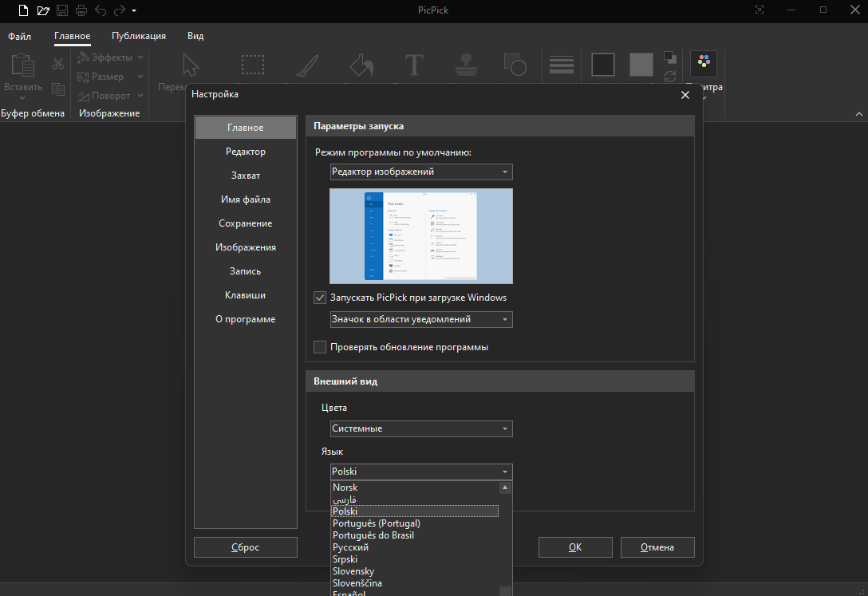Open the Редактор изображений mode dropdown
Image resolution: width=868 pixels, height=596 pixels.
[421, 172]
